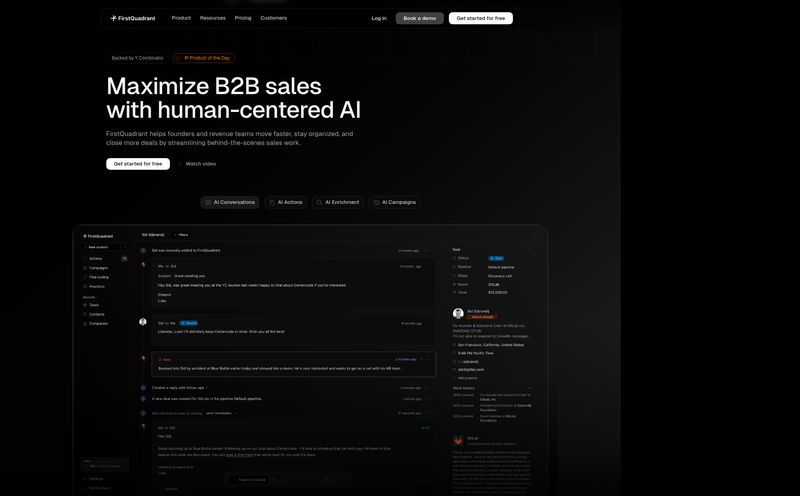800x496 pixels.
Task: Open Fine-tuning in app sidebar
Action: point(98,277)
